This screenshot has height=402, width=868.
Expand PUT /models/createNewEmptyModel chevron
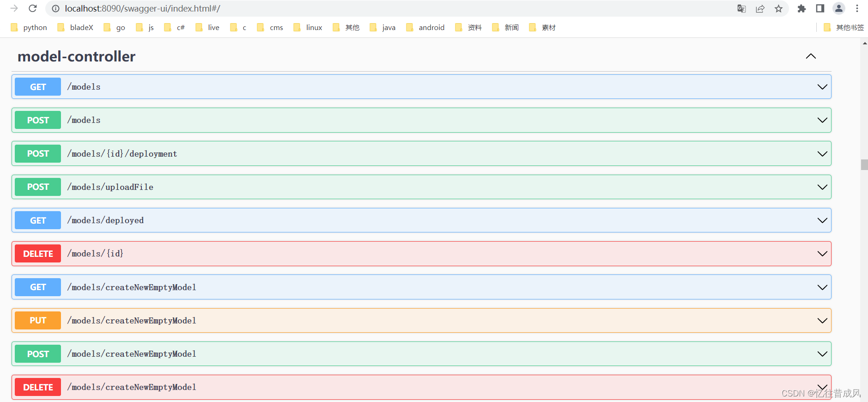(x=822, y=321)
